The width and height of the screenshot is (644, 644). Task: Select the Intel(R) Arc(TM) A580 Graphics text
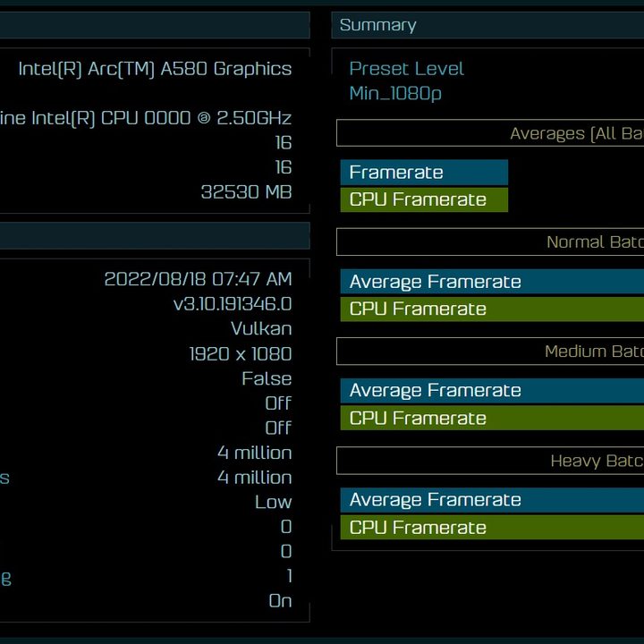pos(155,69)
